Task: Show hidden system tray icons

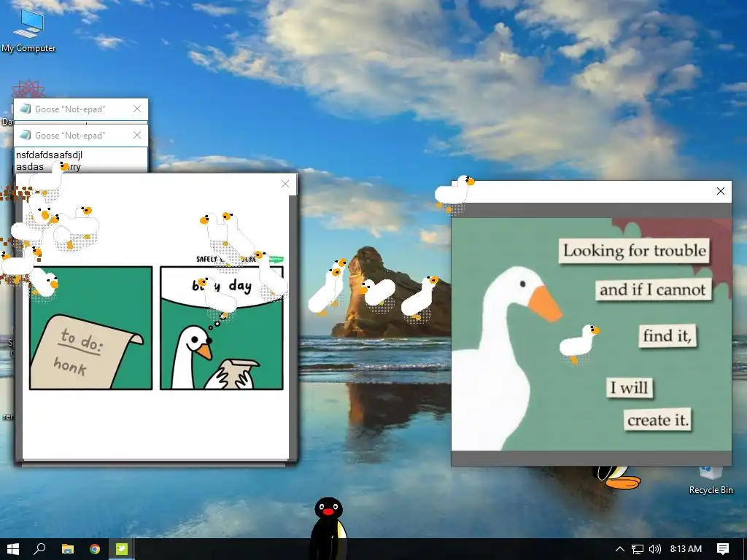Action: (x=620, y=549)
